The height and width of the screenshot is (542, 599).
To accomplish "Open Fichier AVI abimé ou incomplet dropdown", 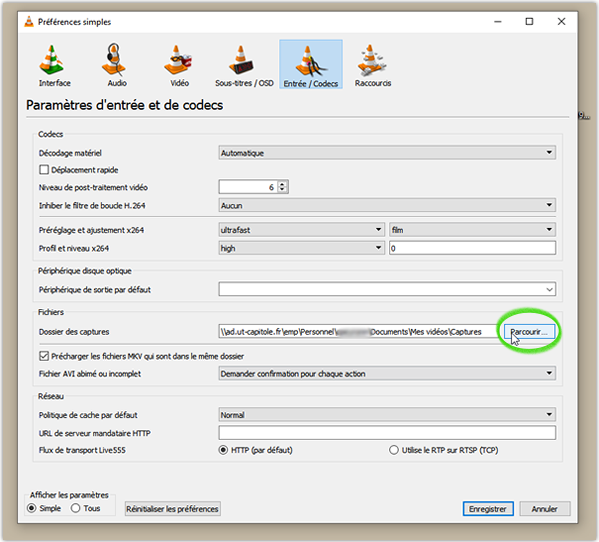I will [x=387, y=374].
